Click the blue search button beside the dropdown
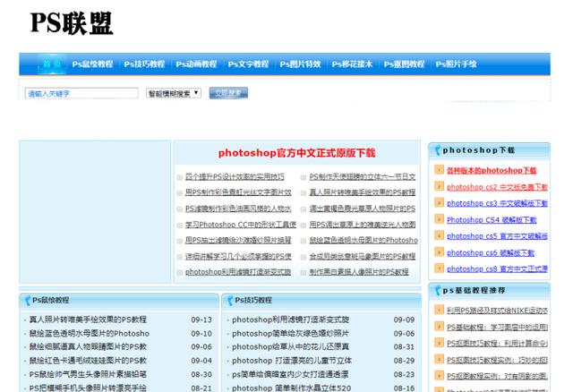This screenshot has height=392, width=573. point(228,93)
